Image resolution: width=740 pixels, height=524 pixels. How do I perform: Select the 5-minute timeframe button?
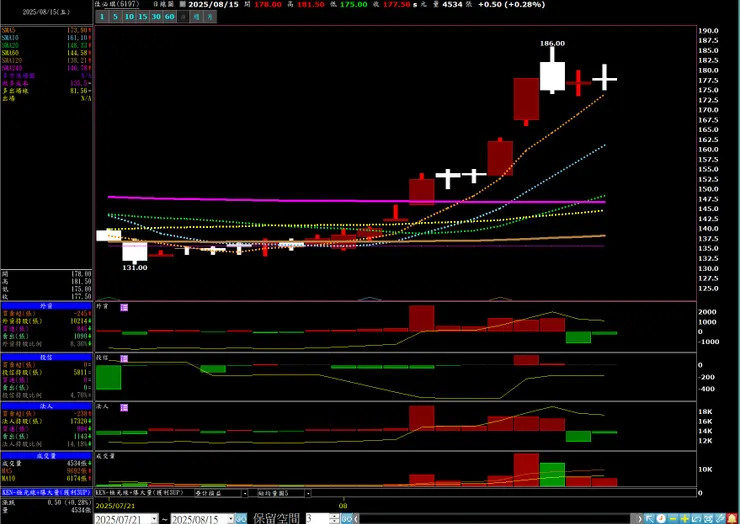pos(115,17)
